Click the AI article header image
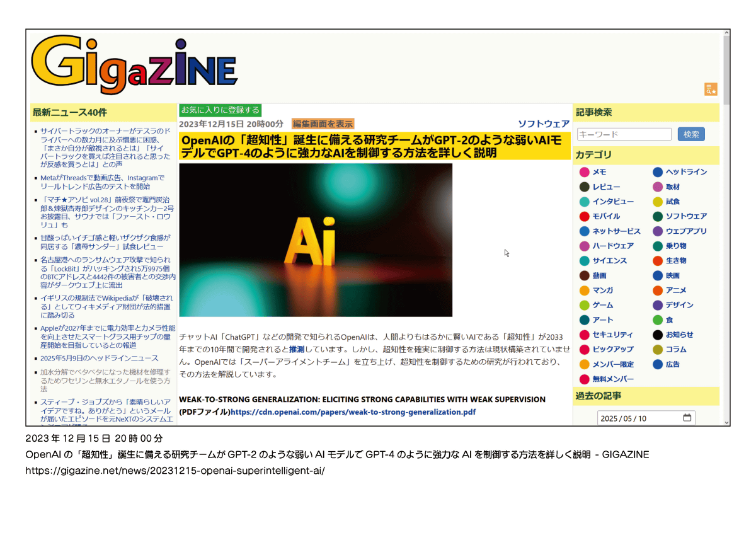Image resolution: width=756 pixels, height=535 pixels. click(316, 240)
